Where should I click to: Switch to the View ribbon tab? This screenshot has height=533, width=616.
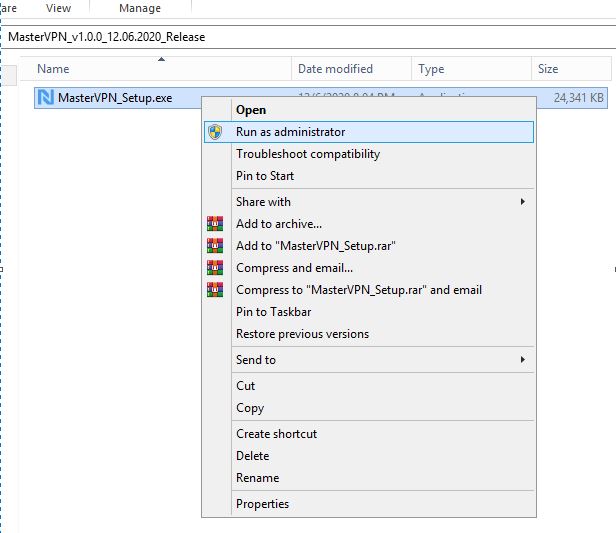(x=58, y=8)
